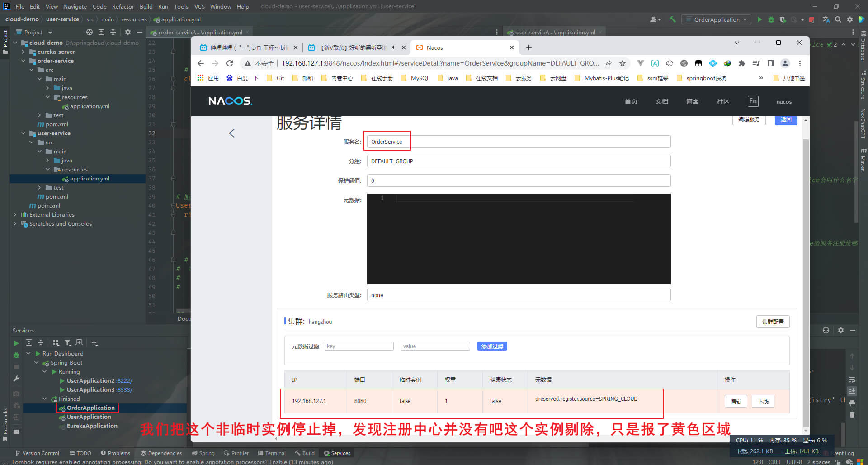Click the Nacos page vertical scrollbar
Image resolution: width=868 pixels, height=465 pixels.
pos(806,271)
